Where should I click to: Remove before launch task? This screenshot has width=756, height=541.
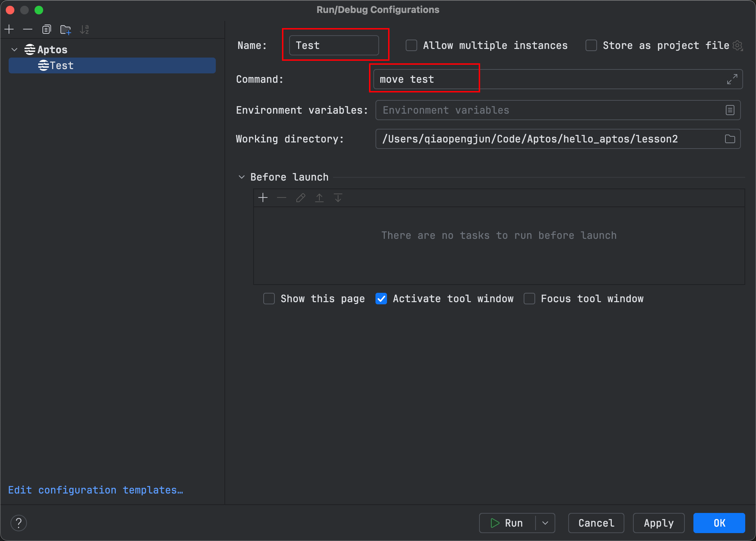[282, 197]
